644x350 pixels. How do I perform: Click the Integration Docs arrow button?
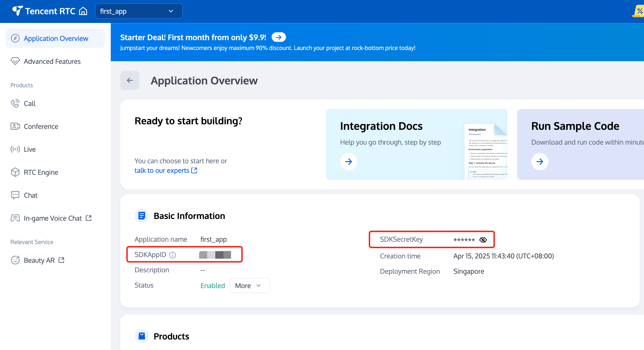[348, 161]
